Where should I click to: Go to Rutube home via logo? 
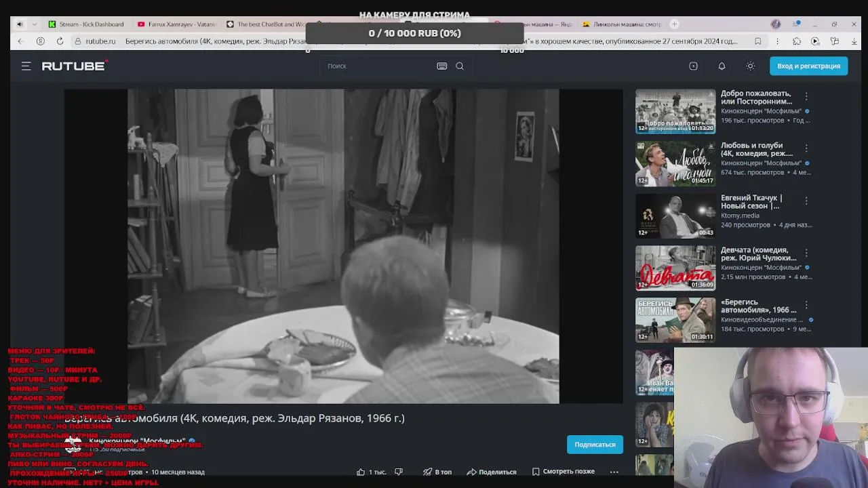click(x=75, y=66)
